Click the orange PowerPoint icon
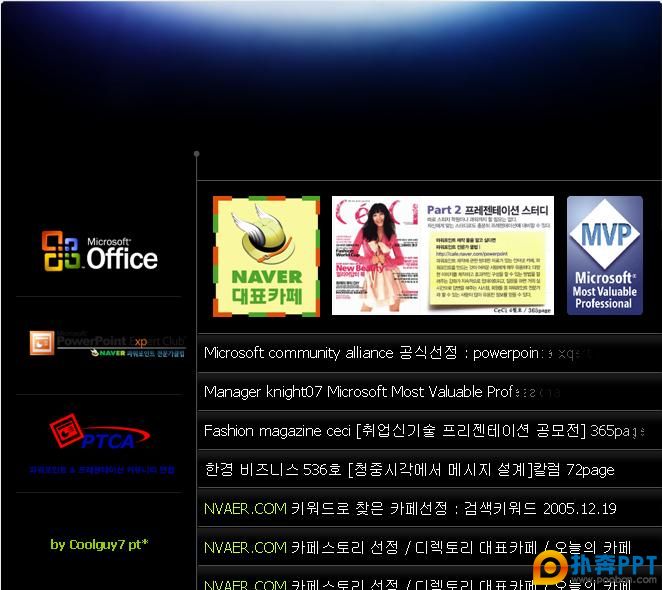 coord(42,343)
